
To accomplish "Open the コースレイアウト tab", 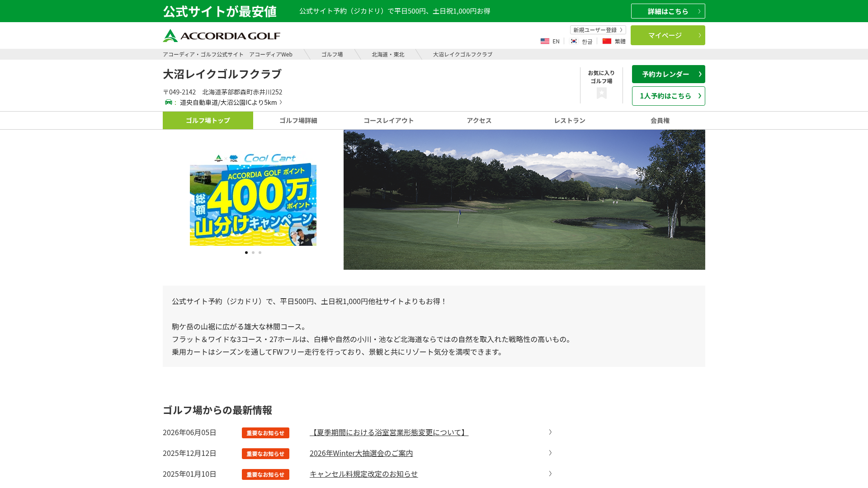I will [x=389, y=120].
